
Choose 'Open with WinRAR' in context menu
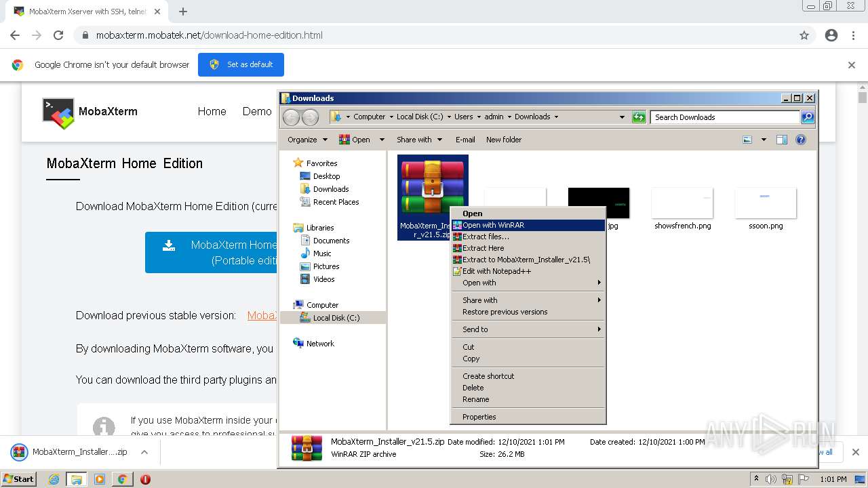pos(528,225)
